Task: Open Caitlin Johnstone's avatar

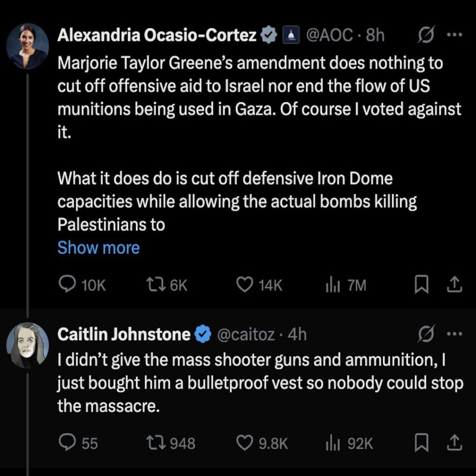Action: (x=28, y=344)
